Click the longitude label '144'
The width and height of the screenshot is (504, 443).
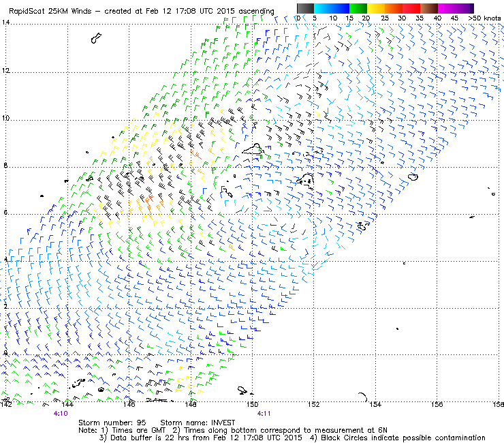click(x=67, y=404)
